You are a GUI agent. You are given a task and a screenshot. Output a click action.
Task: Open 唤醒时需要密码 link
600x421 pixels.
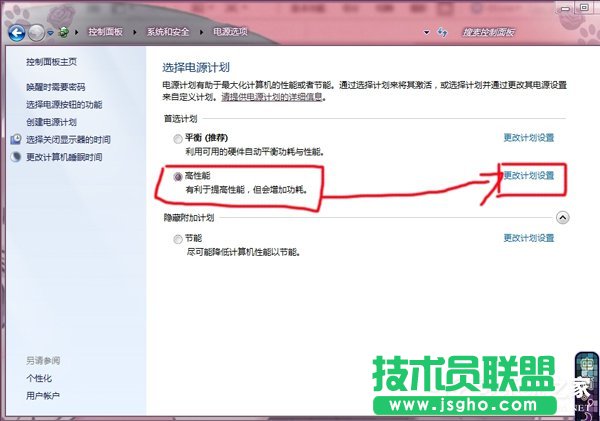point(56,87)
